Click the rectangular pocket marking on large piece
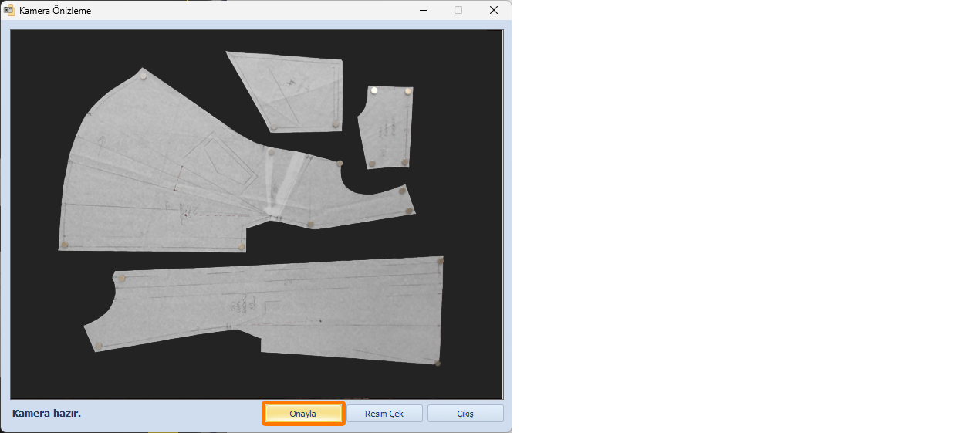This screenshot has width=980, height=433. 230,162
